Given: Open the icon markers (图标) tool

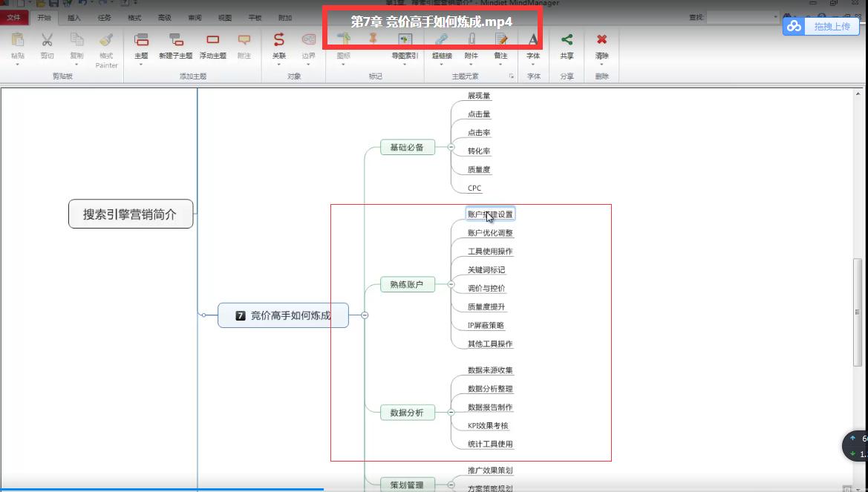Looking at the screenshot, I should (x=343, y=39).
